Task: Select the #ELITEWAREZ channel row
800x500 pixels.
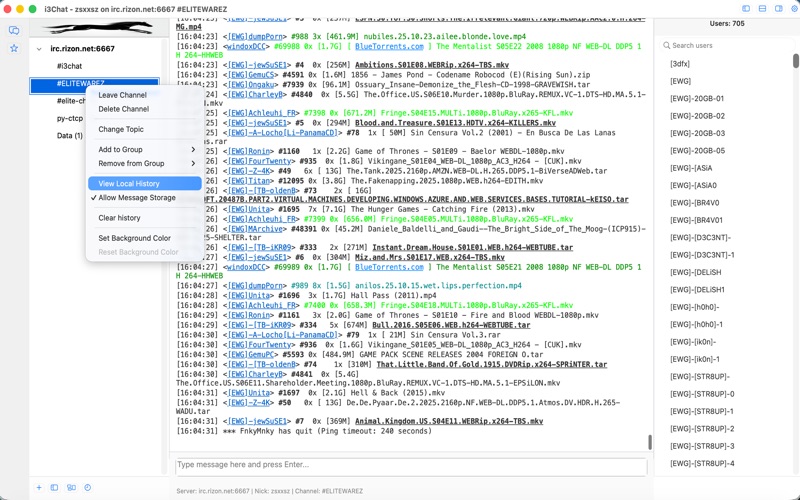Action: 94,84
